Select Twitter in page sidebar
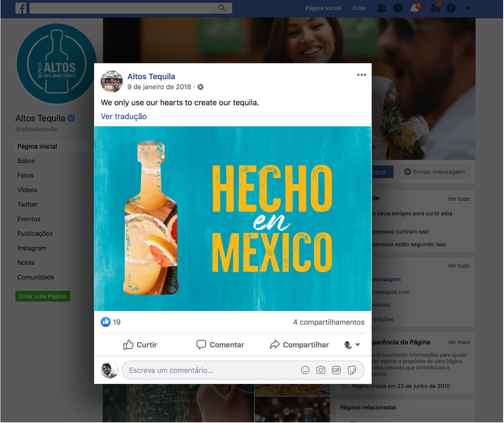504x423 pixels. [x=27, y=204]
